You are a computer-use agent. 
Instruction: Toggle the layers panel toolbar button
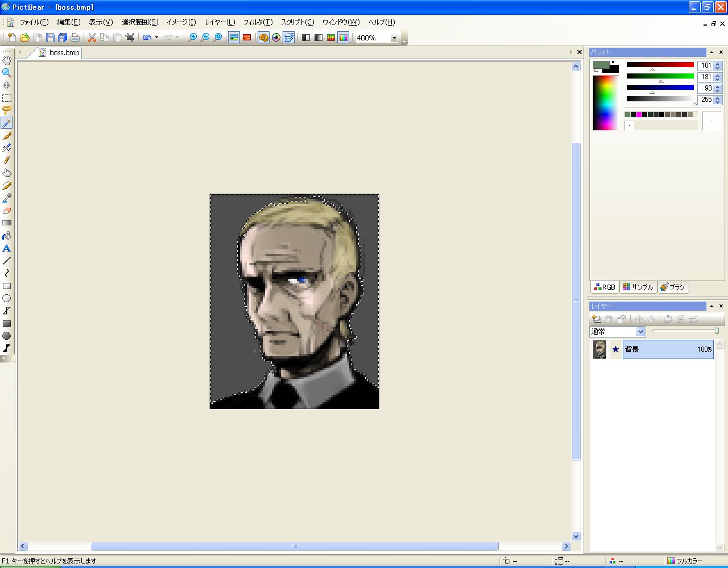click(289, 38)
